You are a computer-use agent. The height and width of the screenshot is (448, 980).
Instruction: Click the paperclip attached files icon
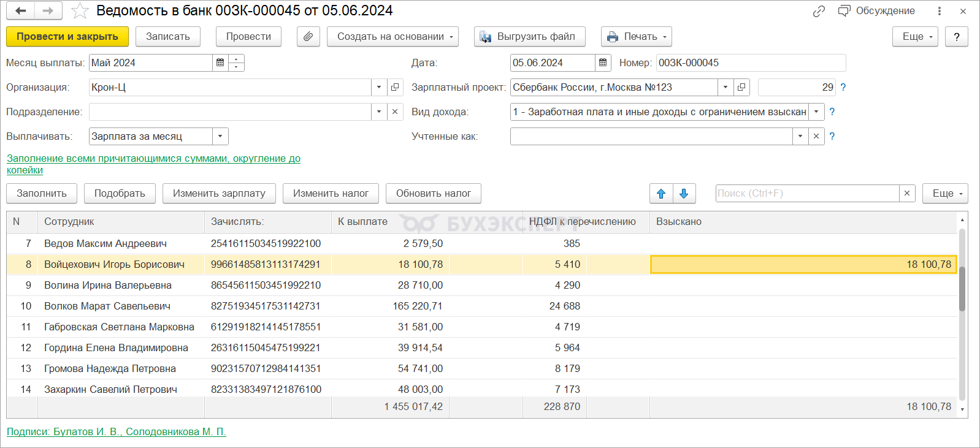click(308, 37)
